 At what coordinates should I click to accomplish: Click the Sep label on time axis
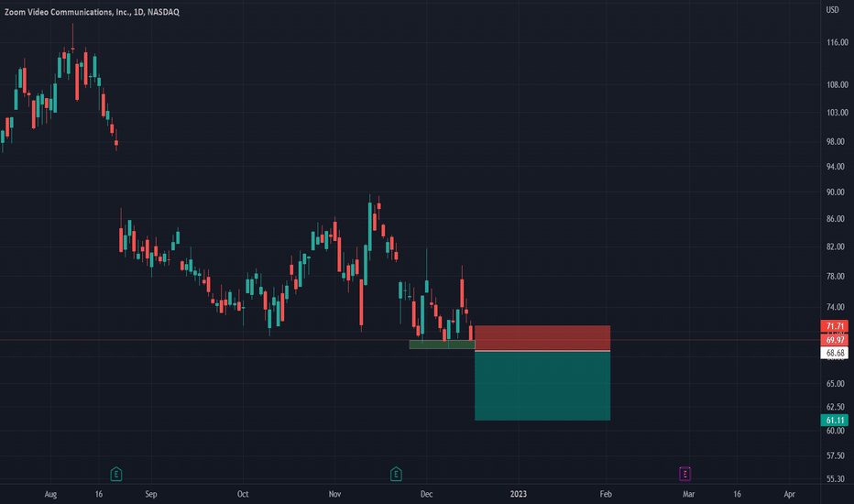click(151, 494)
